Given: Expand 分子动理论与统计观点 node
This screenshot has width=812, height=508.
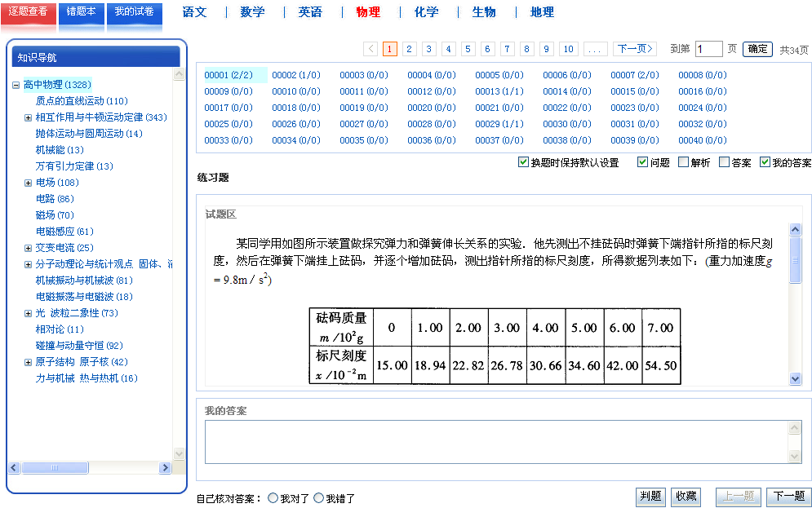Looking at the screenshot, I should [x=28, y=264].
